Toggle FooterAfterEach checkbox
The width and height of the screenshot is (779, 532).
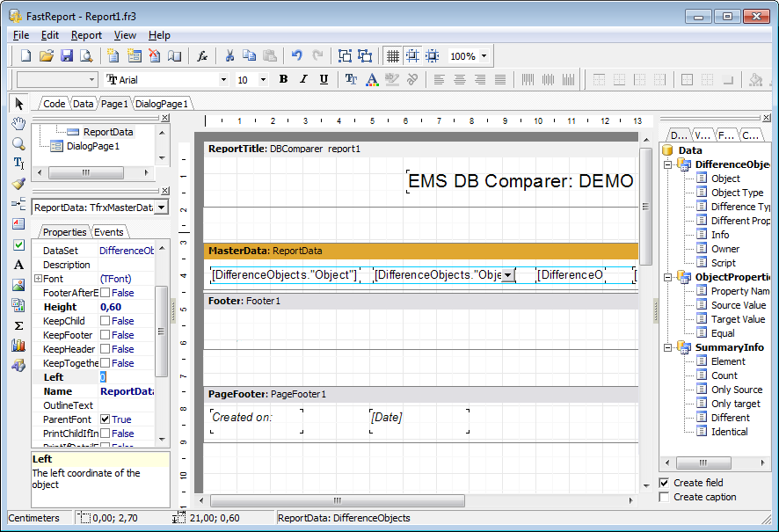tap(105, 293)
